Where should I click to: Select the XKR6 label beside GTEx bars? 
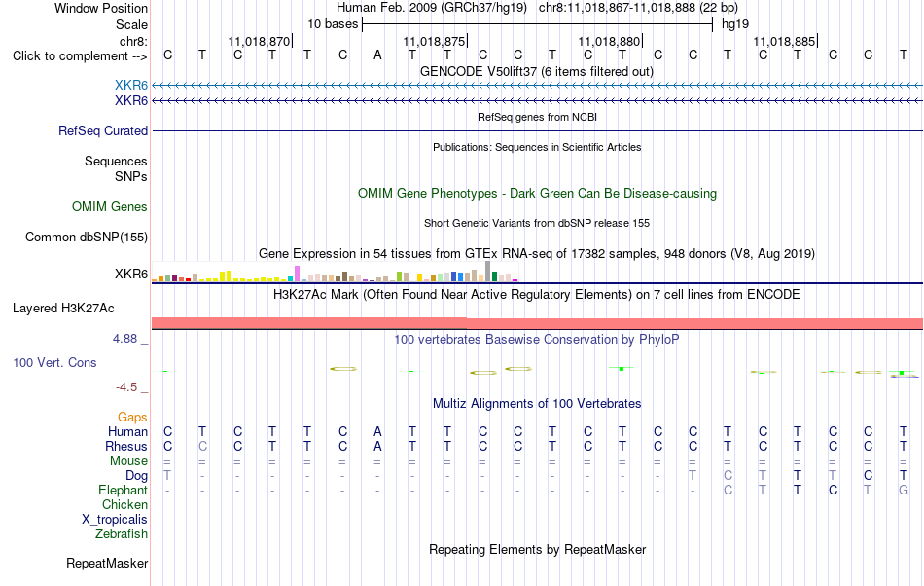pyautogui.click(x=131, y=275)
